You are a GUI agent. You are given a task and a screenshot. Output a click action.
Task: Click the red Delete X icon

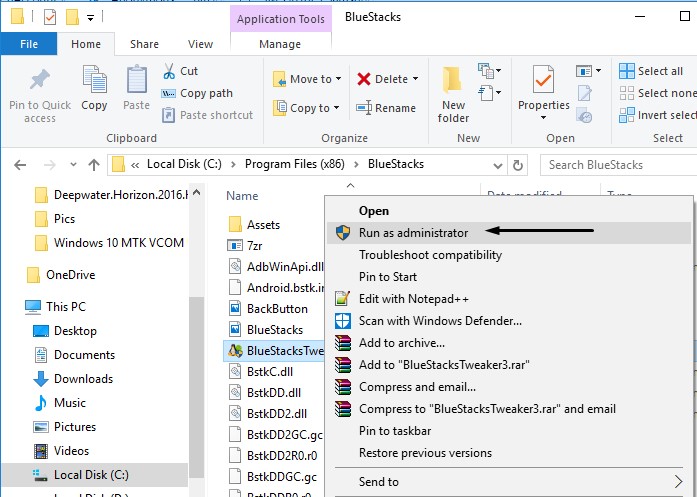(x=364, y=79)
